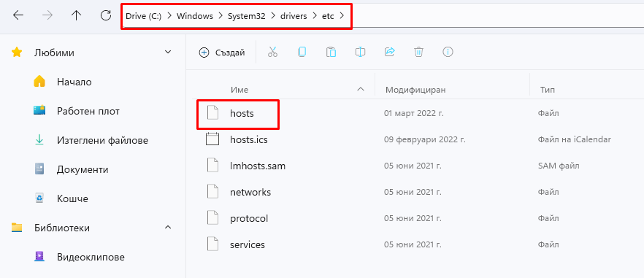Image resolution: width=644 pixels, height=278 pixels.
Task: Click the download arrow icon for Изтеглени файлове
Action: 39,140
